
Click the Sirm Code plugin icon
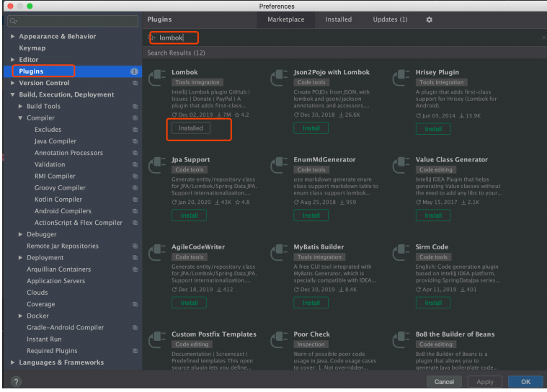401,252
